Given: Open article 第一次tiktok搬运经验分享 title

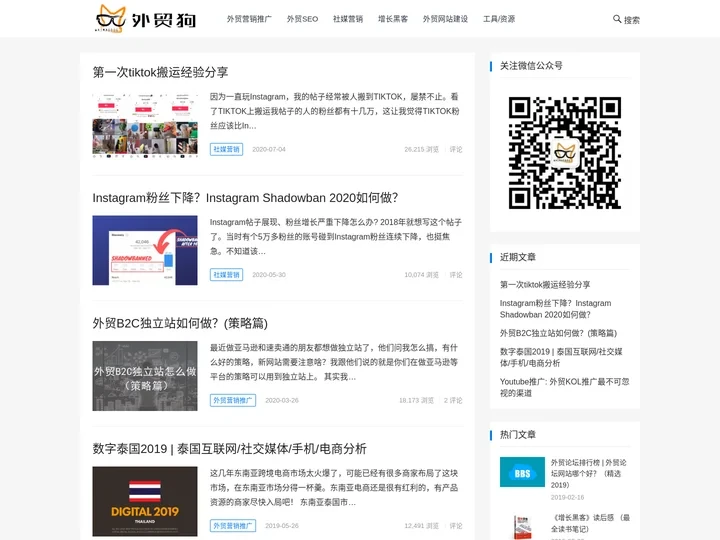Looking at the screenshot, I should [160, 72].
